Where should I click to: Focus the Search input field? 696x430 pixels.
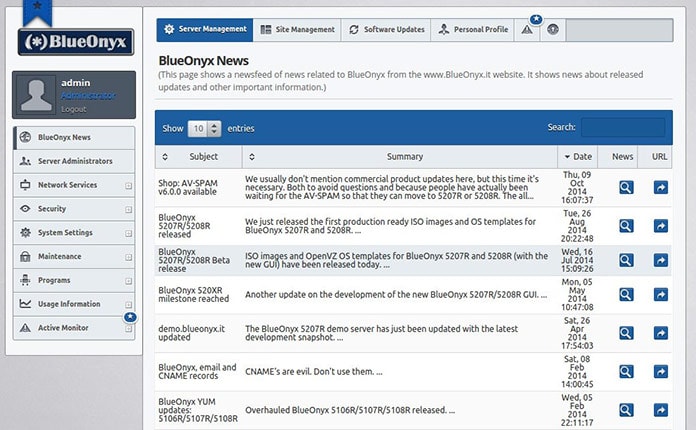(x=623, y=128)
